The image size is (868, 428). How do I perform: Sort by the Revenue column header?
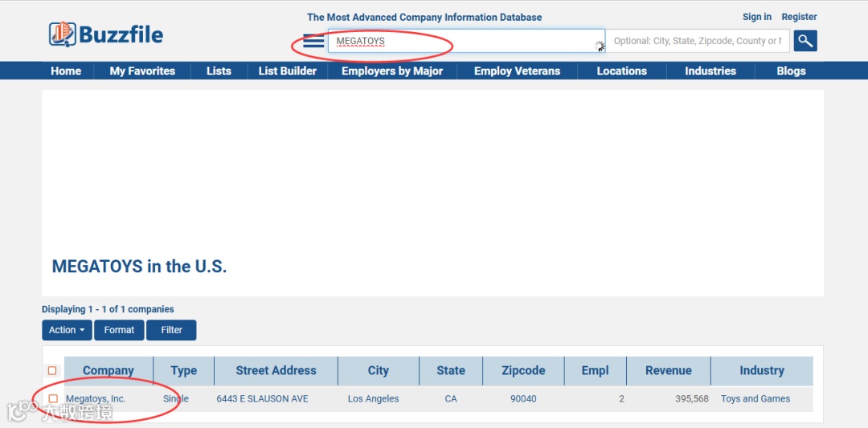[668, 370]
